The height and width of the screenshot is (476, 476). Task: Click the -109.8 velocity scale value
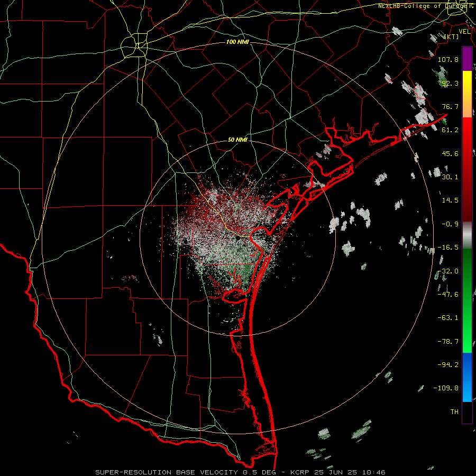pos(446,388)
